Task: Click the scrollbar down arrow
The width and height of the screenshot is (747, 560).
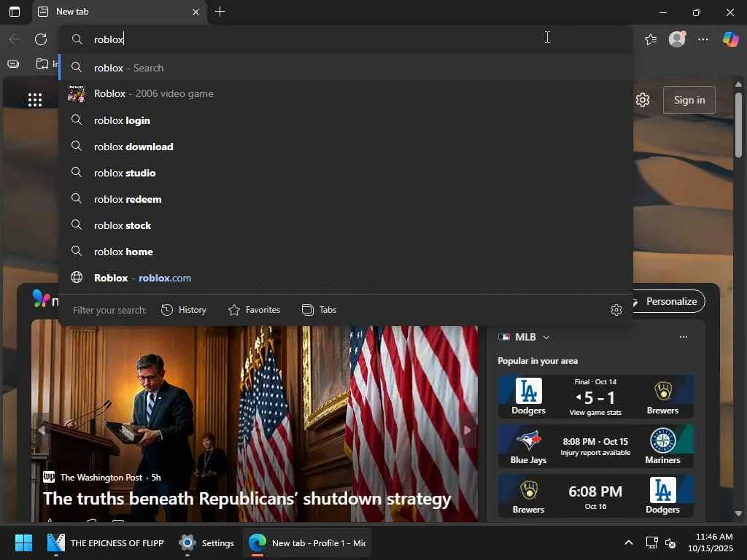Action: click(x=738, y=514)
